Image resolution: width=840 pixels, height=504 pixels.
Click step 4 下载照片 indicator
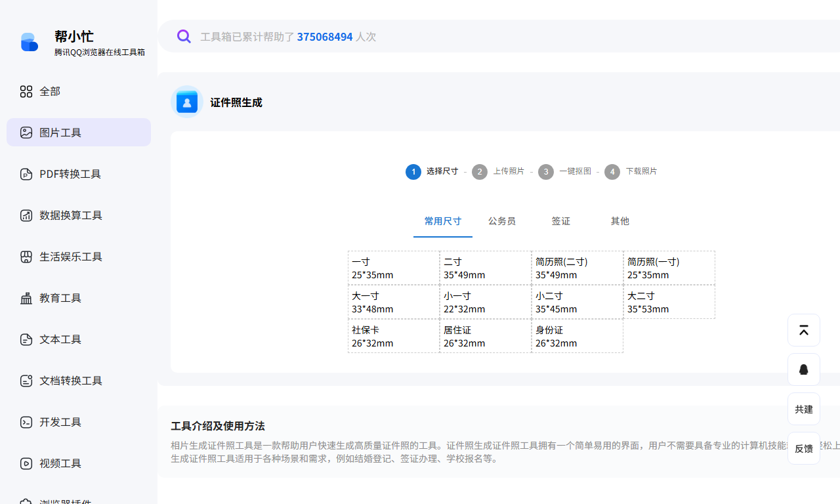[631, 171]
